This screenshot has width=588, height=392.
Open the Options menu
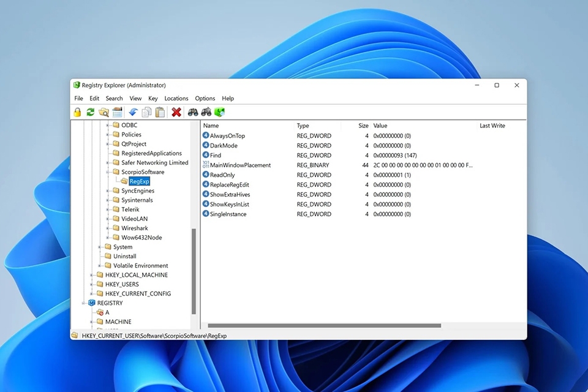205,98
